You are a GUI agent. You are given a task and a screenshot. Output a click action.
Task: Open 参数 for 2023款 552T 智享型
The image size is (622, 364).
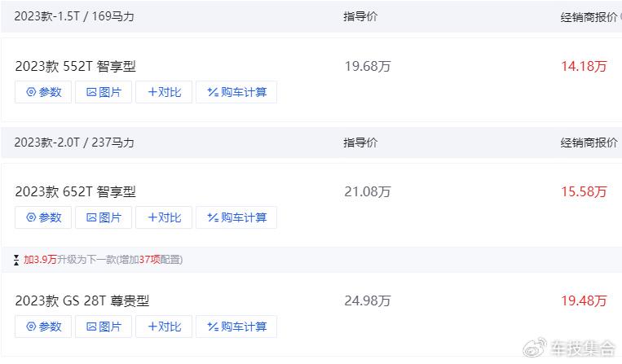43,92
